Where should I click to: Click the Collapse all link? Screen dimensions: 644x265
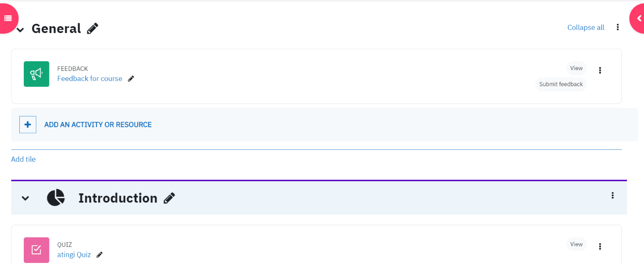(586, 27)
